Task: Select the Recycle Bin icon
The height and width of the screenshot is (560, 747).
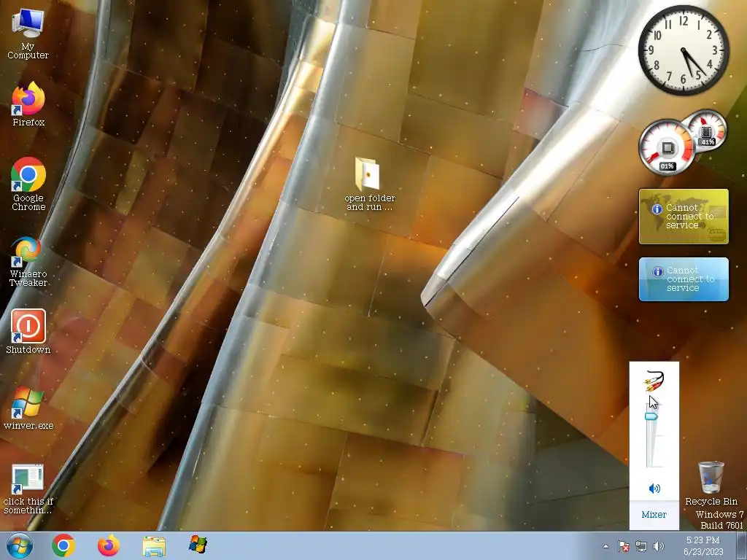Action: pyautogui.click(x=711, y=483)
